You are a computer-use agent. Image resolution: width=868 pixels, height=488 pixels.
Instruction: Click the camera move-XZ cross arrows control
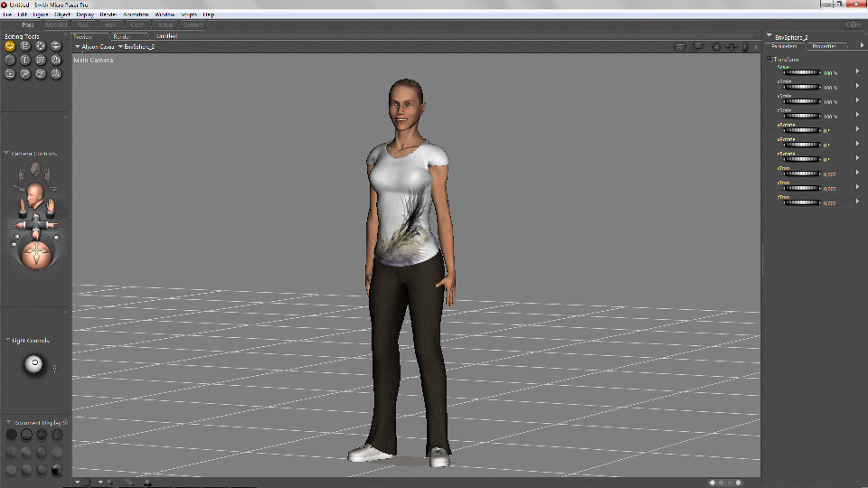click(34, 222)
